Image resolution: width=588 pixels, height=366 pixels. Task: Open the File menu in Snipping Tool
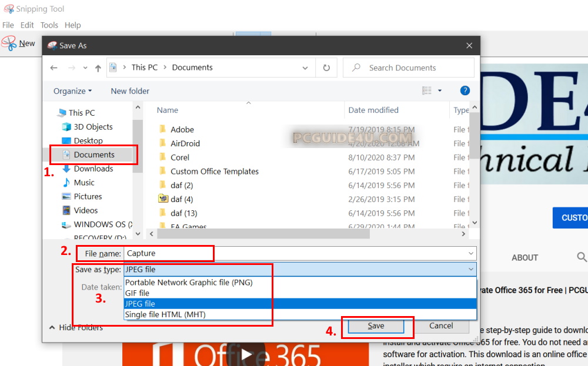pos(8,25)
